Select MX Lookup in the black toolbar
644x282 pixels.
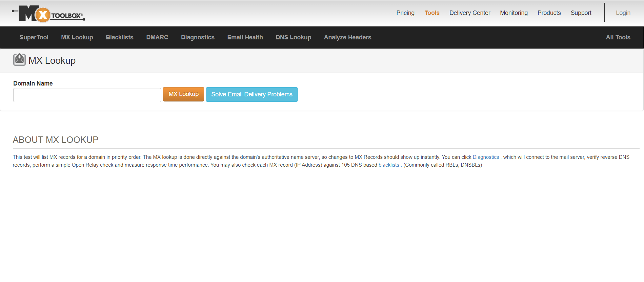click(x=77, y=37)
